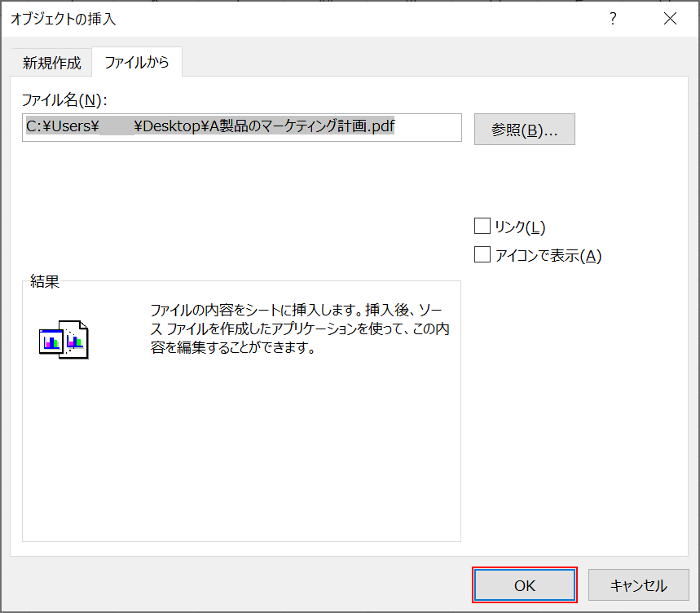Select the ファイルから tab
Image resolution: width=700 pixels, height=613 pixels.
(137, 62)
